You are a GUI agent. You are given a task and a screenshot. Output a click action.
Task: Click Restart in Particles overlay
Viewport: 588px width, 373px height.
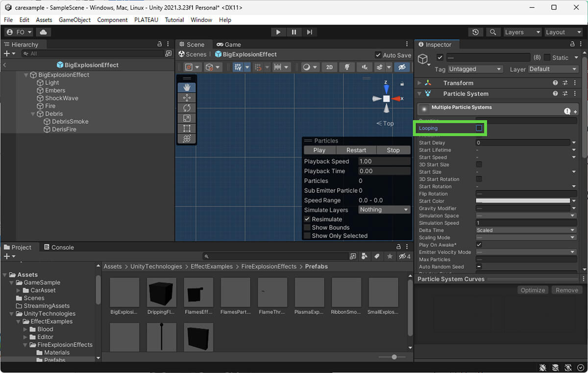coord(356,150)
